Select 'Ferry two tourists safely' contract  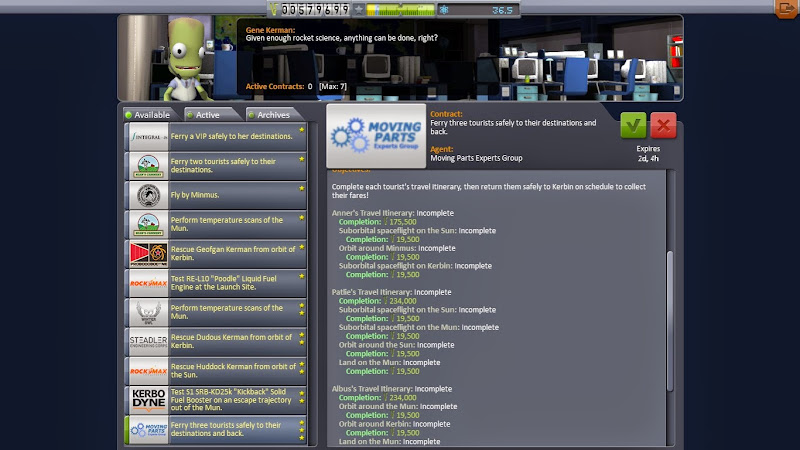click(216, 165)
